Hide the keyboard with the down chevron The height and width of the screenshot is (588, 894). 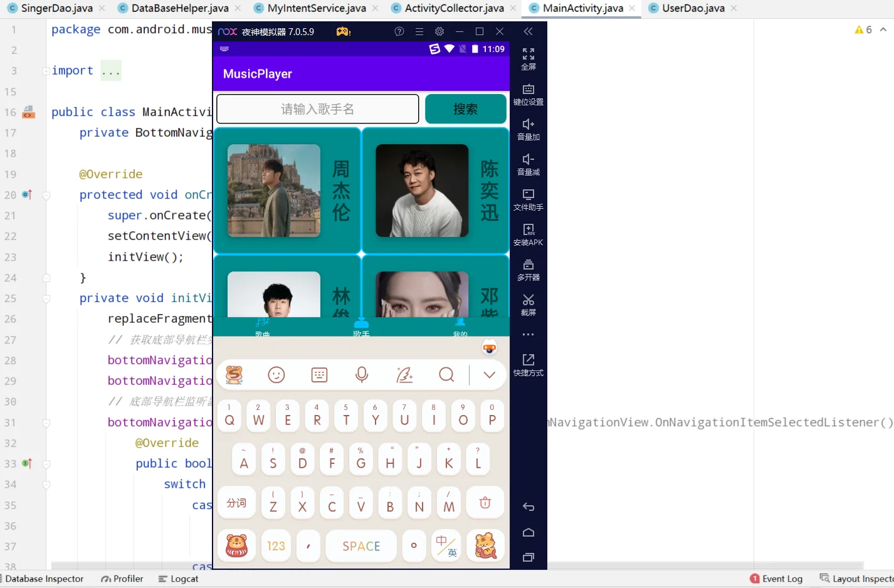pyautogui.click(x=490, y=375)
